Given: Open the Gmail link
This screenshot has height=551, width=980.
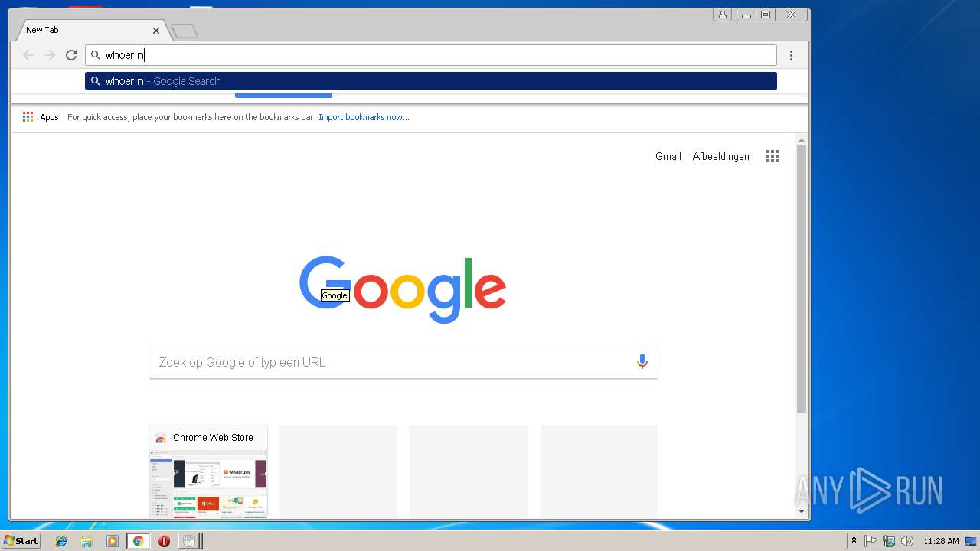Looking at the screenshot, I should click(x=668, y=156).
